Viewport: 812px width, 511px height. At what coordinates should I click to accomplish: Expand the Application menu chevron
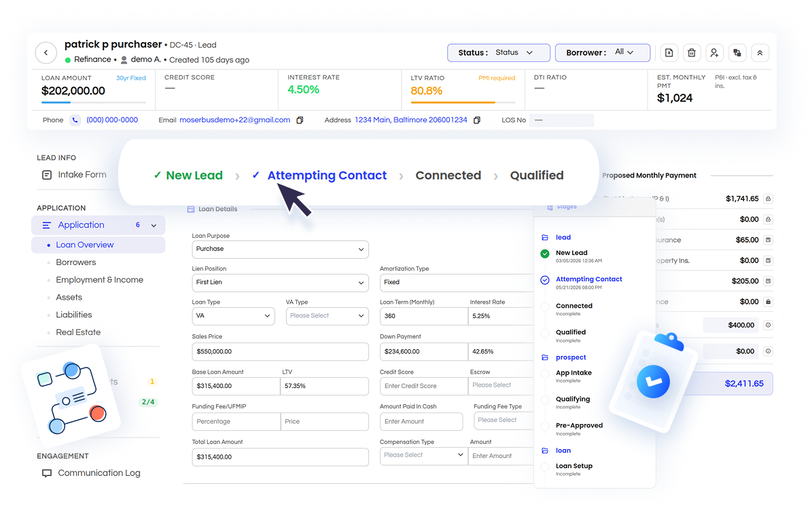(154, 226)
